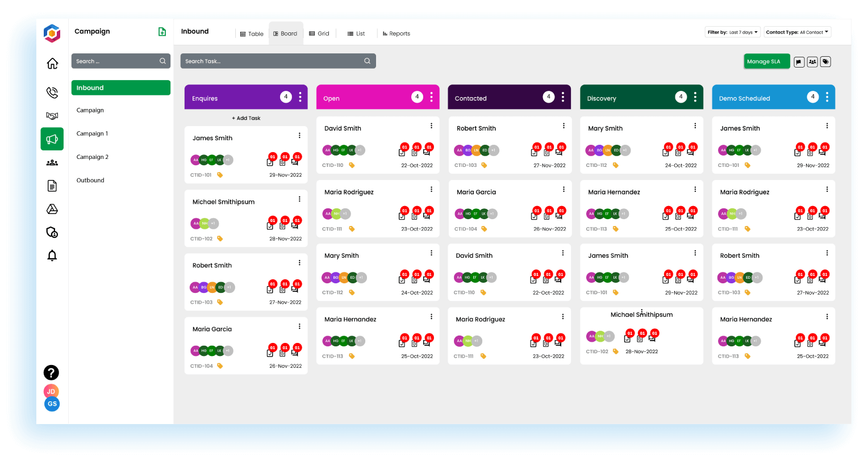The height and width of the screenshot is (457, 868).
Task: Open the Contact Type All Contact dropdown
Action: 797,32
